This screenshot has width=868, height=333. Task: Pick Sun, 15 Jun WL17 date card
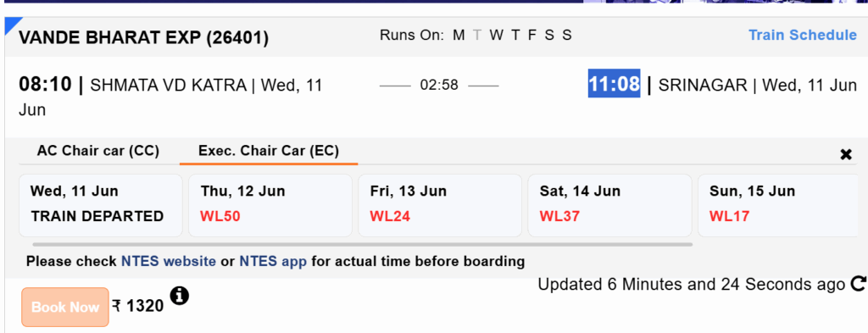point(782,205)
